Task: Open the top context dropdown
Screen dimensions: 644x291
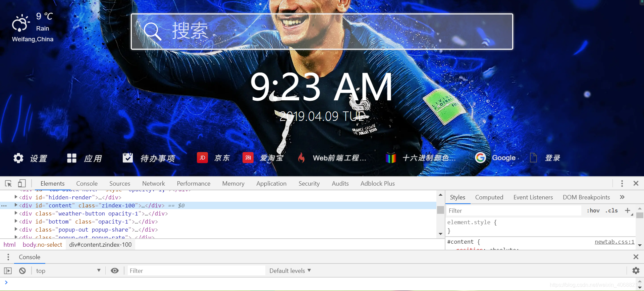Action: (x=68, y=271)
